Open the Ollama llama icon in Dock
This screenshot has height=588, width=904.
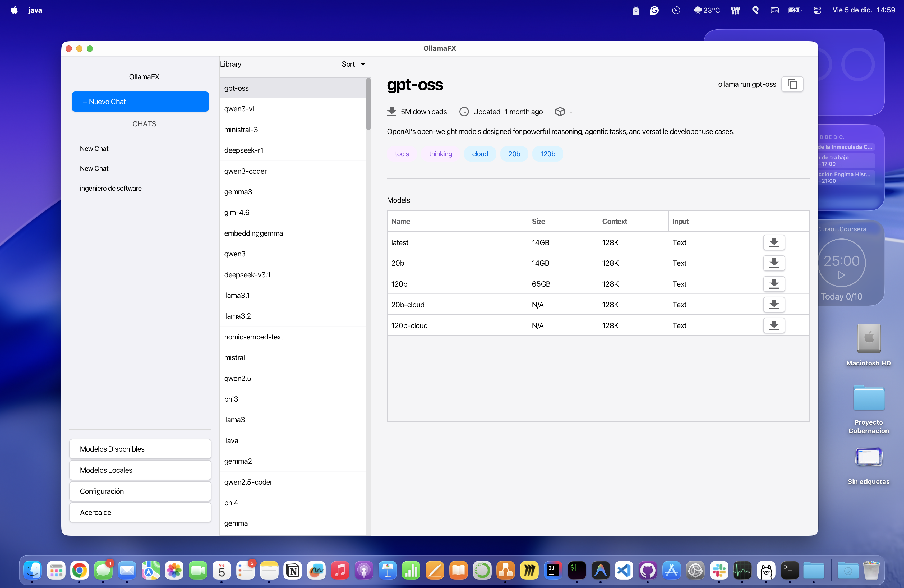766,570
